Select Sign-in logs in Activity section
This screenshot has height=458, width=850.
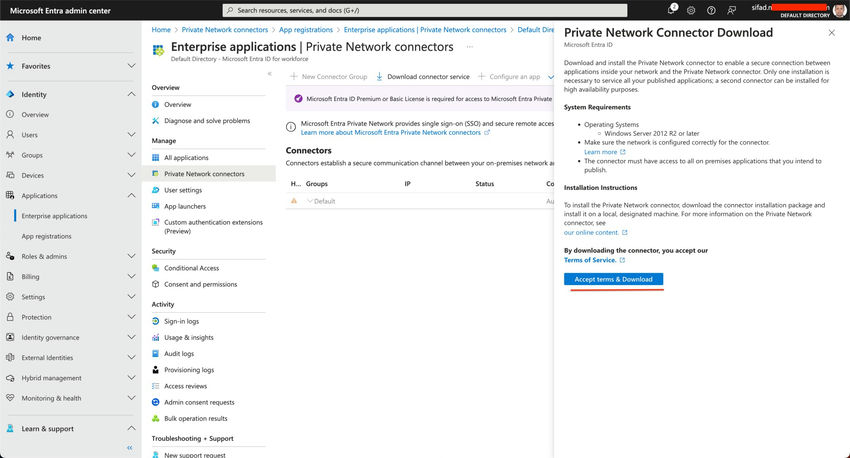pyautogui.click(x=181, y=321)
